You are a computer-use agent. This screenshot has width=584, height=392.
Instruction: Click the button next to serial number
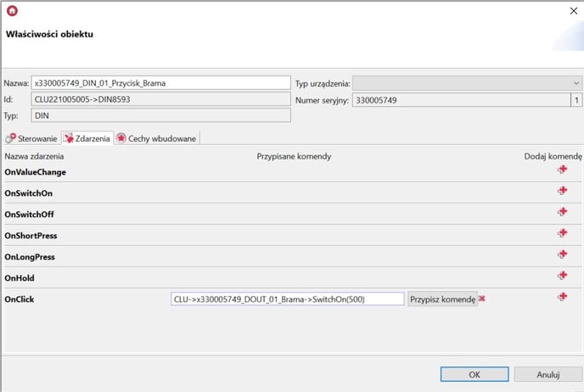pyautogui.click(x=576, y=99)
